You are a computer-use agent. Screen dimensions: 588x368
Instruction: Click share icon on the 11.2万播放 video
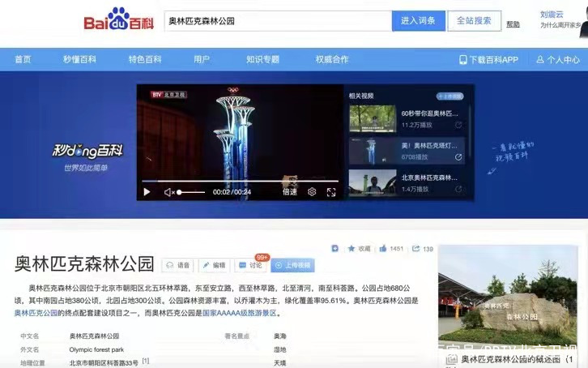coord(458,125)
